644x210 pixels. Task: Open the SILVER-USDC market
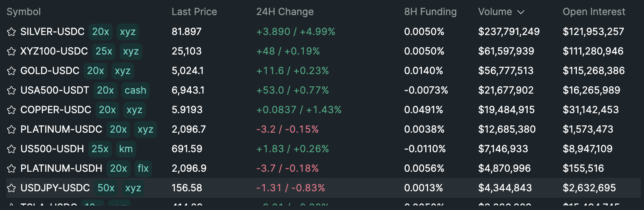(x=52, y=32)
